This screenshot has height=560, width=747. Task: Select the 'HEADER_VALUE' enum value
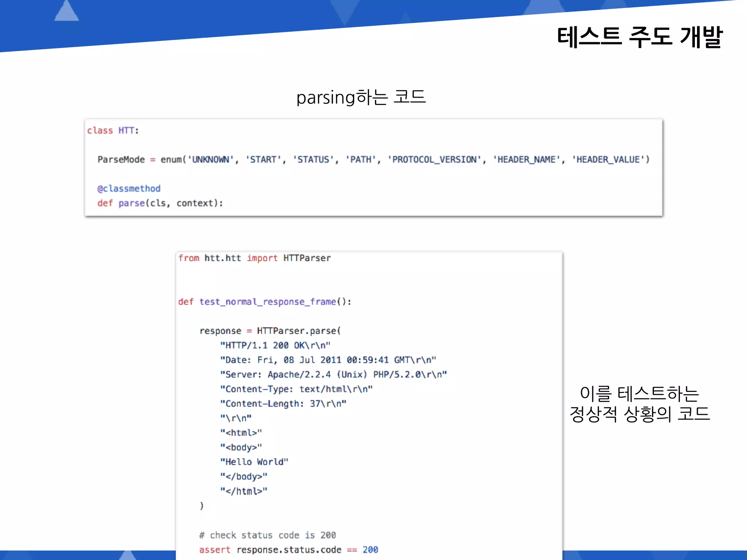608,160
